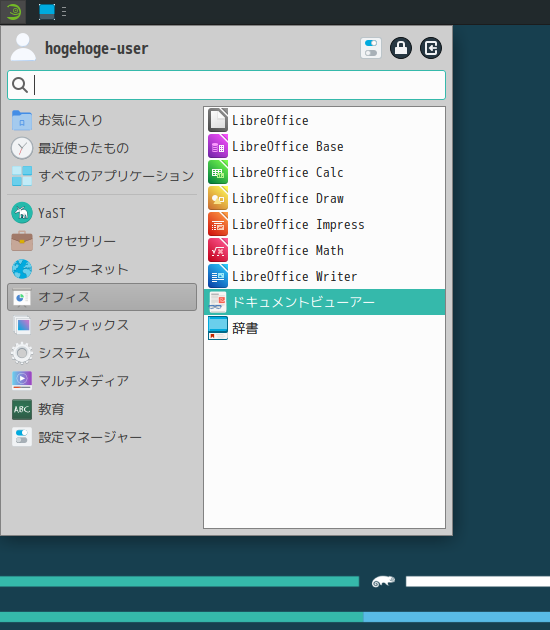
Task: Click the YaST aardvark icon
Action: coord(22,213)
